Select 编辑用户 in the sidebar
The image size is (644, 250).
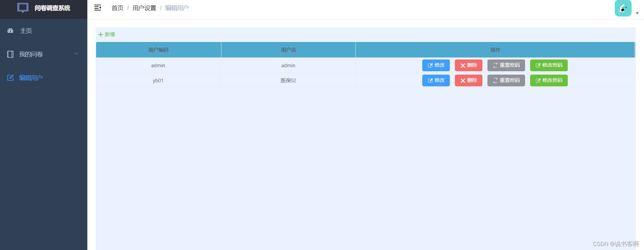[x=44, y=78]
